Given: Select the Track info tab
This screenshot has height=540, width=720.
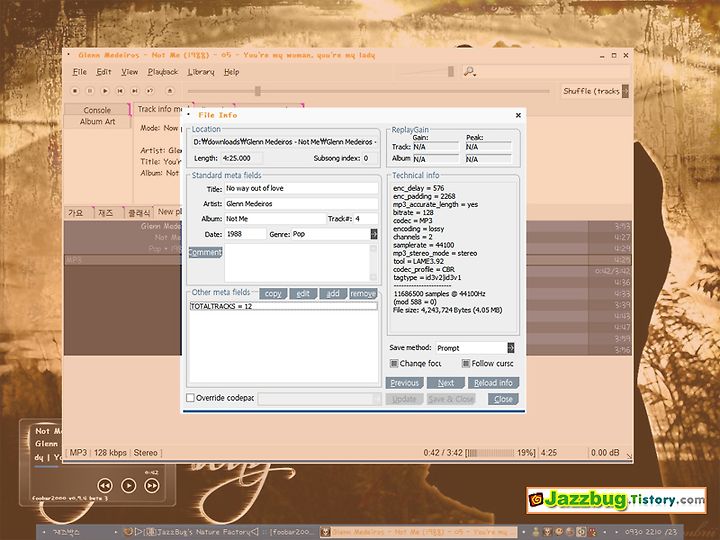Looking at the screenshot, I should [159, 109].
